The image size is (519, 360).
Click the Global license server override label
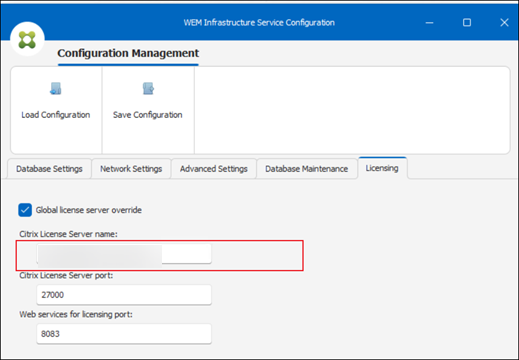tap(89, 210)
